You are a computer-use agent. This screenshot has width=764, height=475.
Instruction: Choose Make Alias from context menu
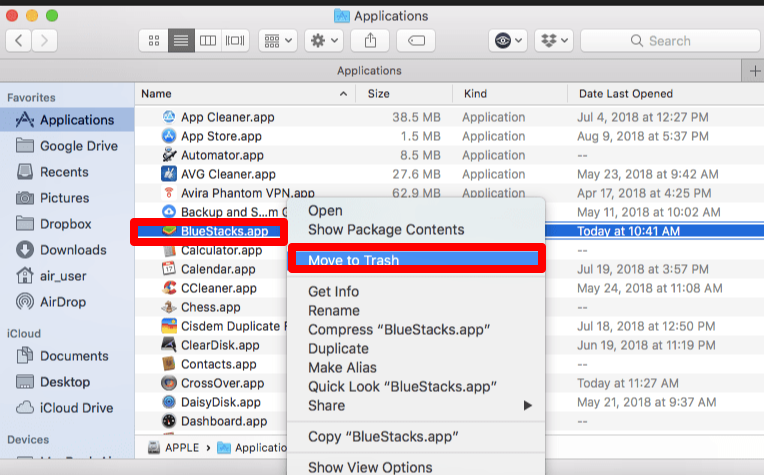point(416,367)
